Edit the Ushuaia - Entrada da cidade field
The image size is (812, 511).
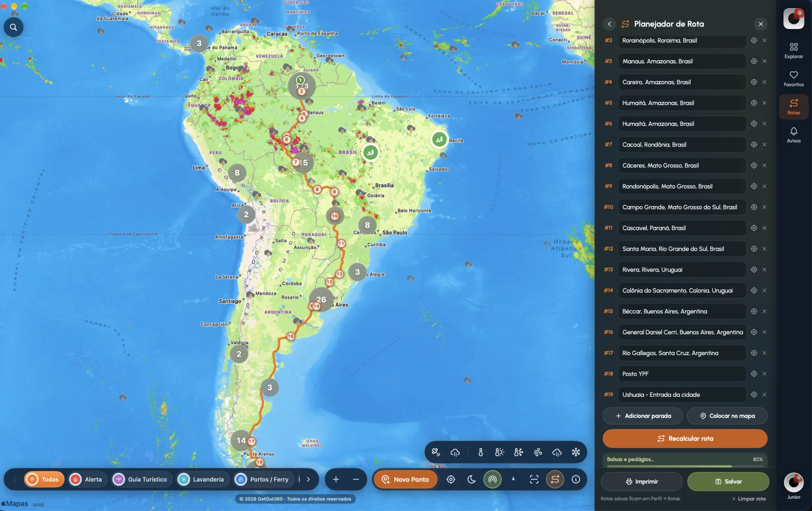point(682,395)
